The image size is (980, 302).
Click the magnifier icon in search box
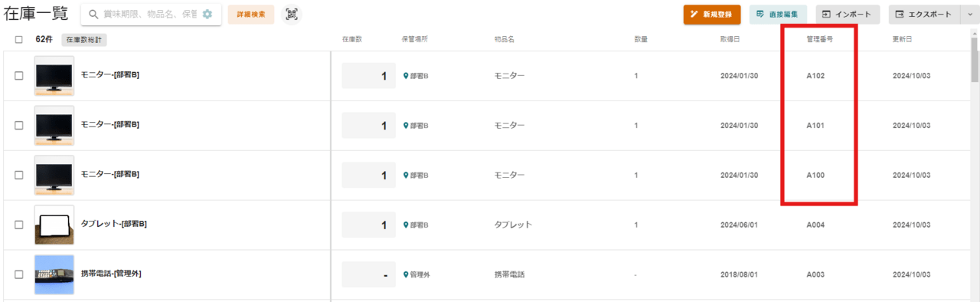[x=93, y=14]
